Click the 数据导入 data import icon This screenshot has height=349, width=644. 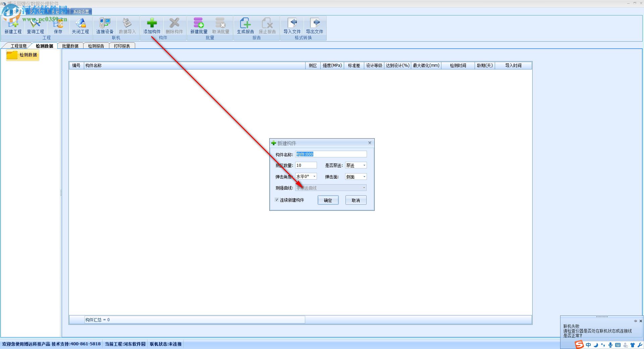[127, 26]
